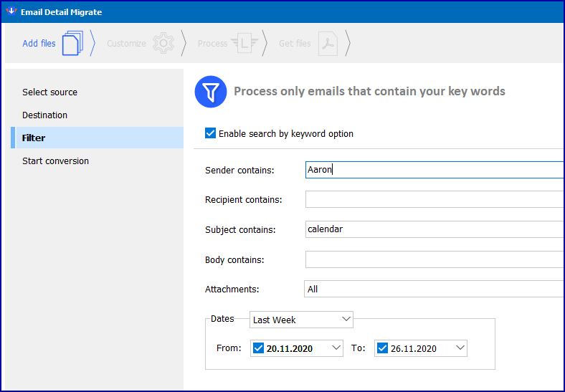
Task: Select the Select source sidebar item
Action: click(49, 92)
